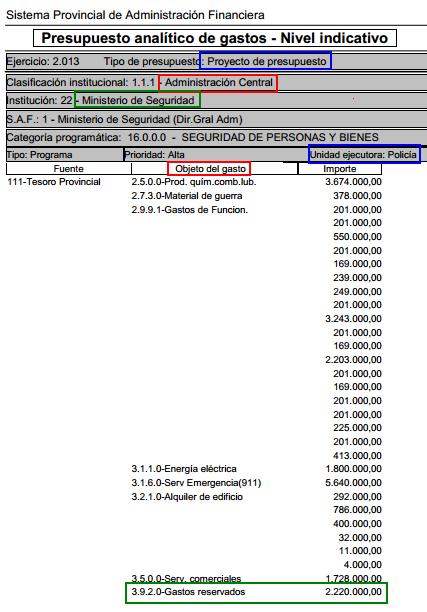Screen dimensions: 427x612
Task: Select the amount 249.000,00
Action: pos(357,292)
